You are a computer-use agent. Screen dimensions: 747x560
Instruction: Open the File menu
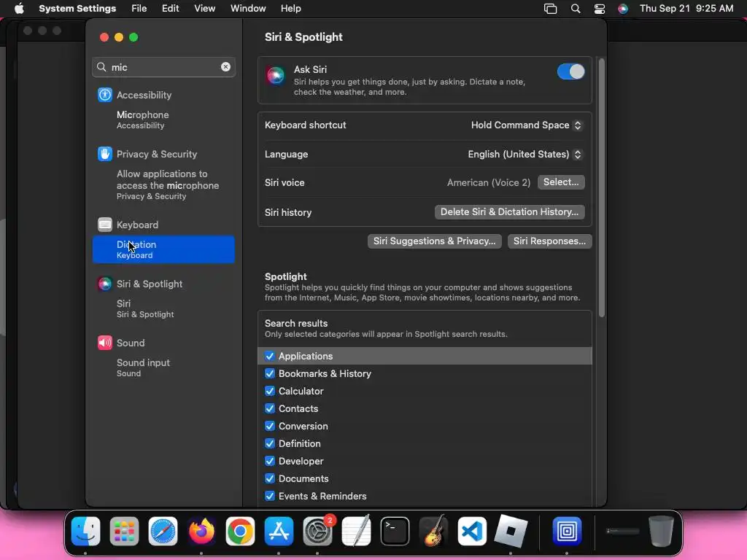click(x=139, y=9)
